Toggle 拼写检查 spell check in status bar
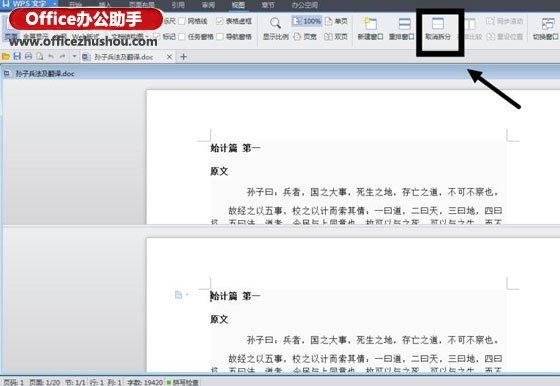Viewport: 560px width, 386px height. (182, 382)
